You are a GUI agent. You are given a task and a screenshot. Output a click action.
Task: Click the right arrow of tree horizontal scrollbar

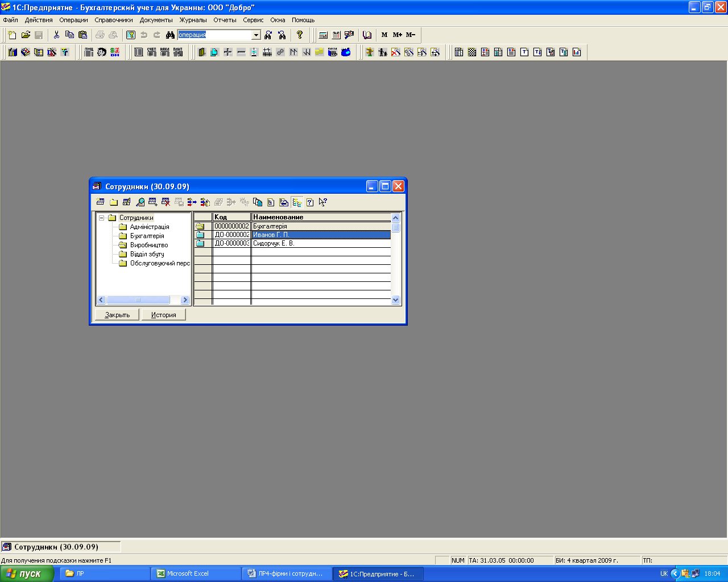185,300
